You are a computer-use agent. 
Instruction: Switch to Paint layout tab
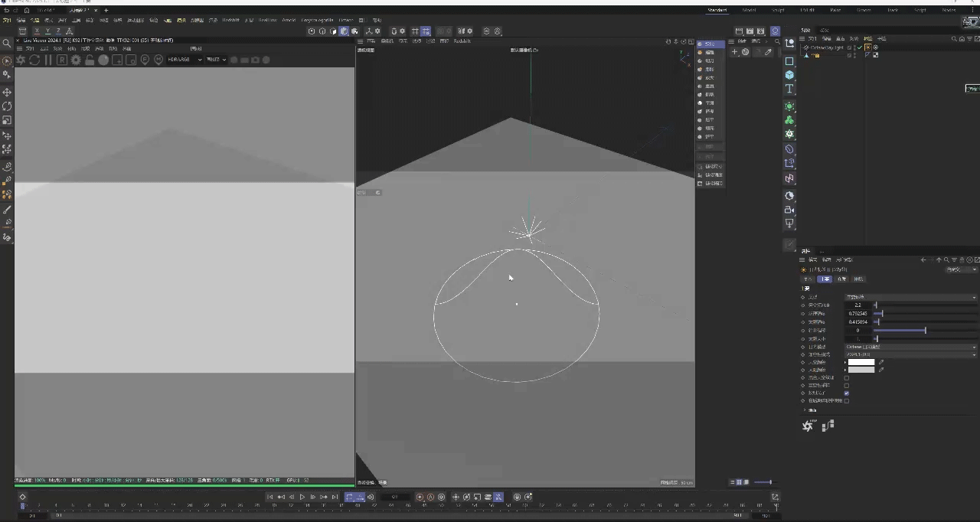(836, 11)
